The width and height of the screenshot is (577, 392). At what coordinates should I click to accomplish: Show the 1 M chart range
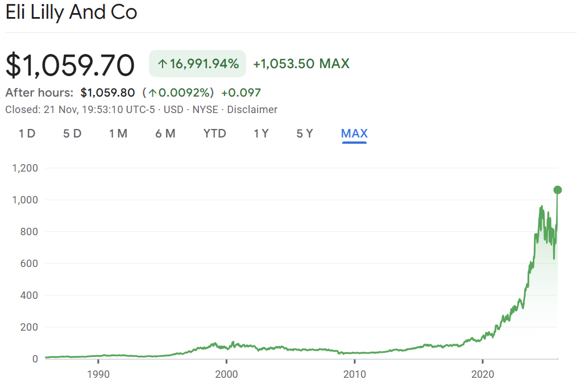pos(118,134)
